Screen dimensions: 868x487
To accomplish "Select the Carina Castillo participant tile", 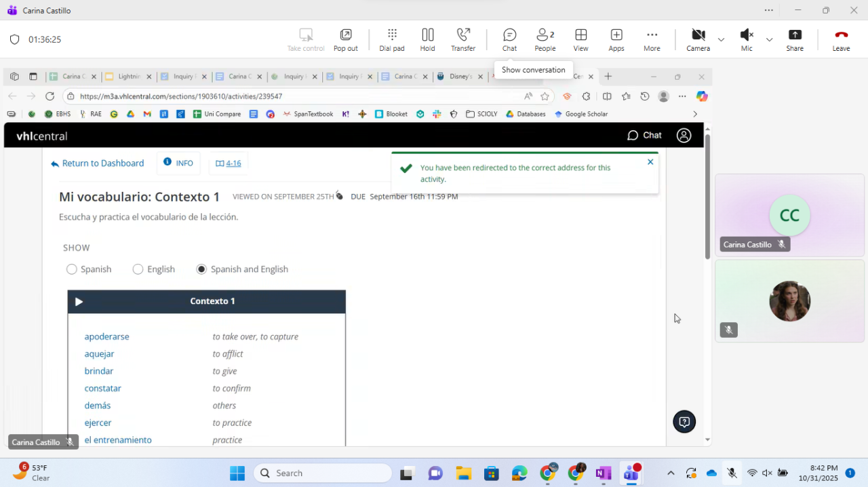I will (x=789, y=215).
